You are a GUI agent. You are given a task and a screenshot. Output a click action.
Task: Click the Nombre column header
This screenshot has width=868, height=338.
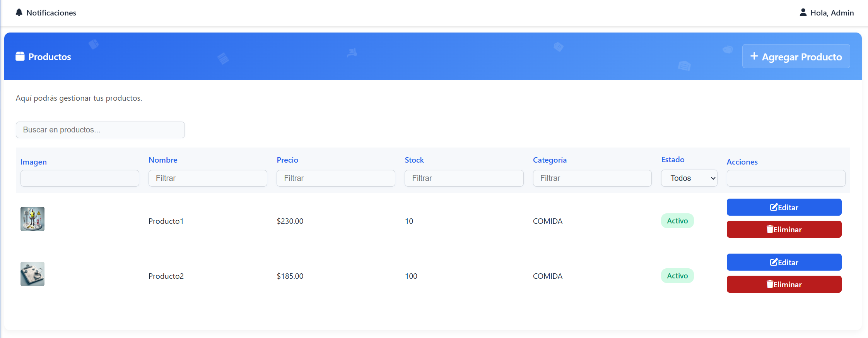[163, 160]
